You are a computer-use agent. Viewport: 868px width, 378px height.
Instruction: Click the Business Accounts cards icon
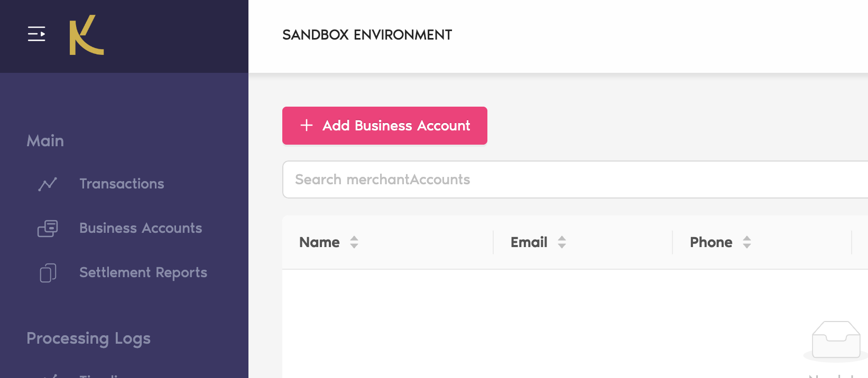pyautogui.click(x=48, y=228)
